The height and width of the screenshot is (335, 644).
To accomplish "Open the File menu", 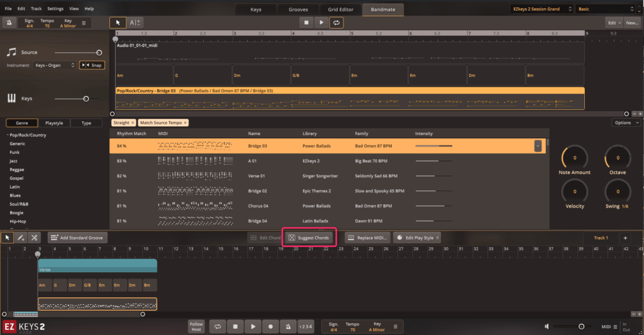I will click(x=8, y=8).
